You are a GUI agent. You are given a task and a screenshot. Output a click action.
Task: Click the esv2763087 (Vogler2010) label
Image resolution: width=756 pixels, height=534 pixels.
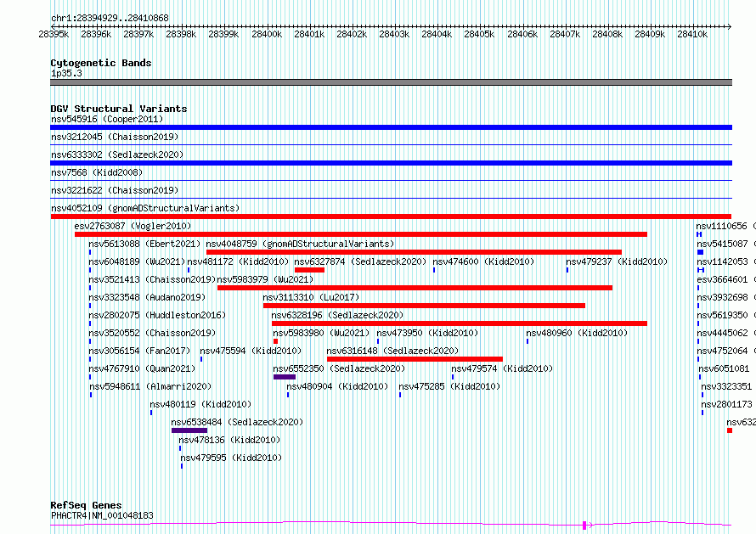[x=133, y=226]
